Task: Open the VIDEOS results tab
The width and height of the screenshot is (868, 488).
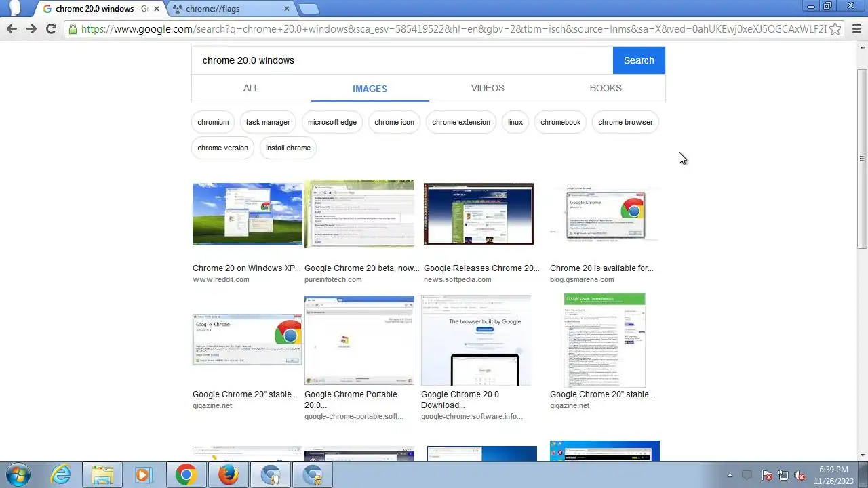Action: click(488, 88)
